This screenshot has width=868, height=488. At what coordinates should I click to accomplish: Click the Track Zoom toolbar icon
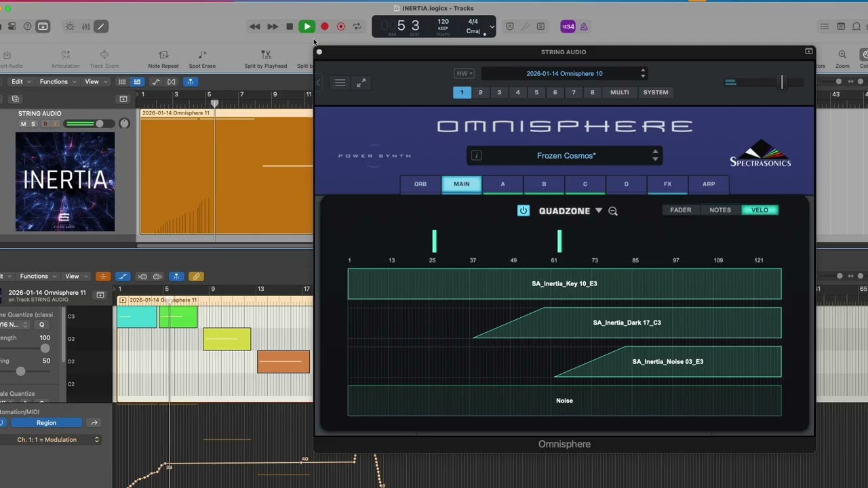pyautogui.click(x=104, y=54)
